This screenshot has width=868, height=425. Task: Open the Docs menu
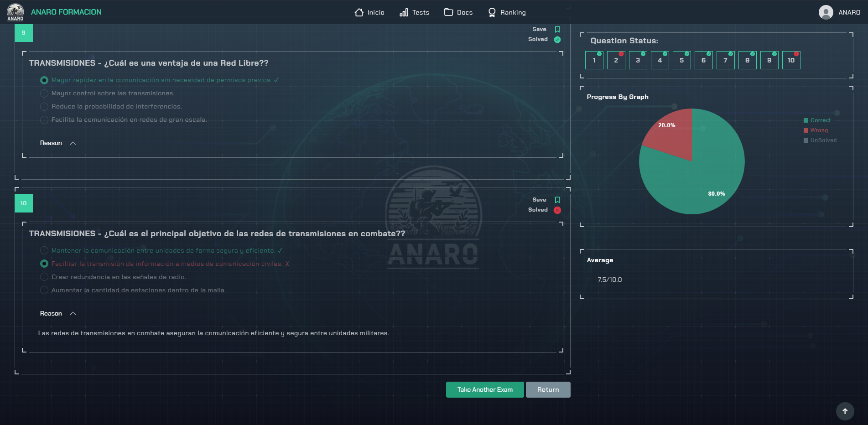pyautogui.click(x=458, y=12)
